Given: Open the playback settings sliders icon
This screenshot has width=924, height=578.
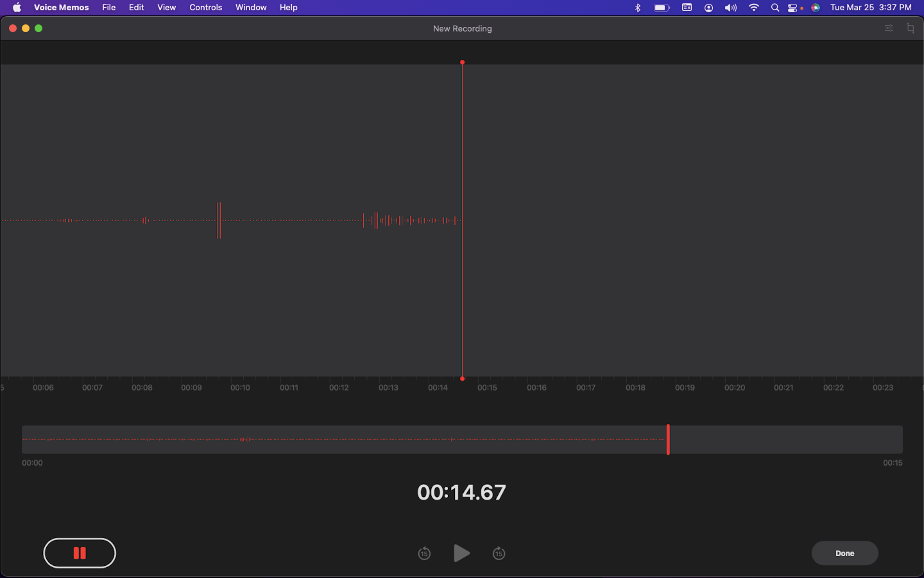Looking at the screenshot, I should [889, 28].
